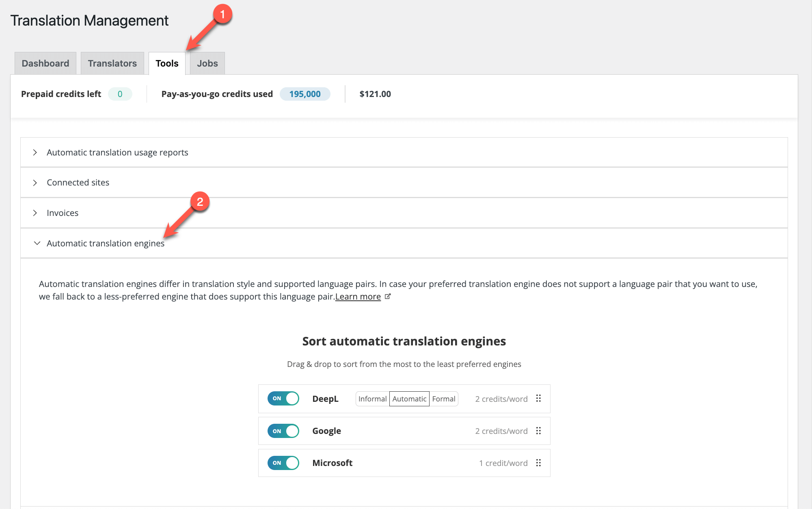Viewport: 812px width, 509px height.
Task: Choose Informal formality for DeepL
Action: pyautogui.click(x=372, y=399)
